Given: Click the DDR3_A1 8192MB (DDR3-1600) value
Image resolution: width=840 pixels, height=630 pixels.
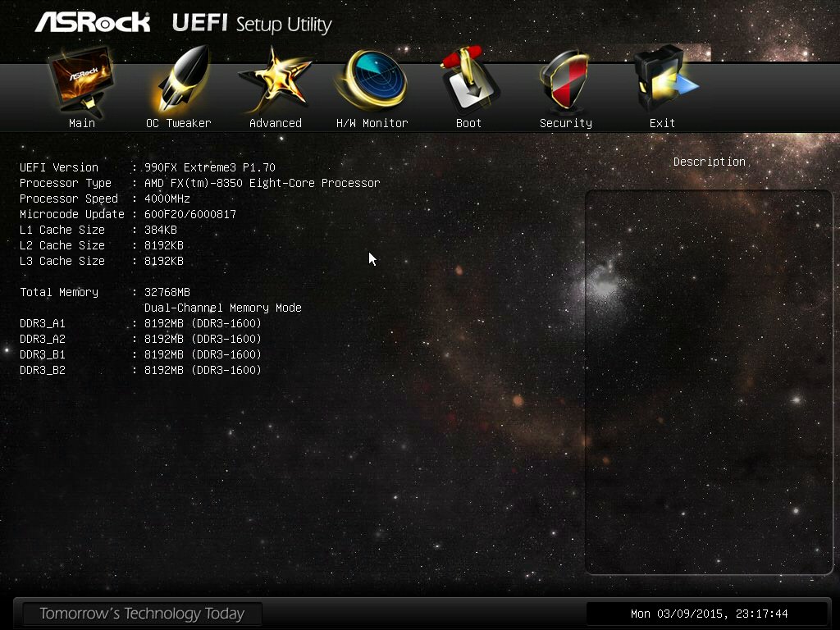Looking at the screenshot, I should [x=203, y=323].
